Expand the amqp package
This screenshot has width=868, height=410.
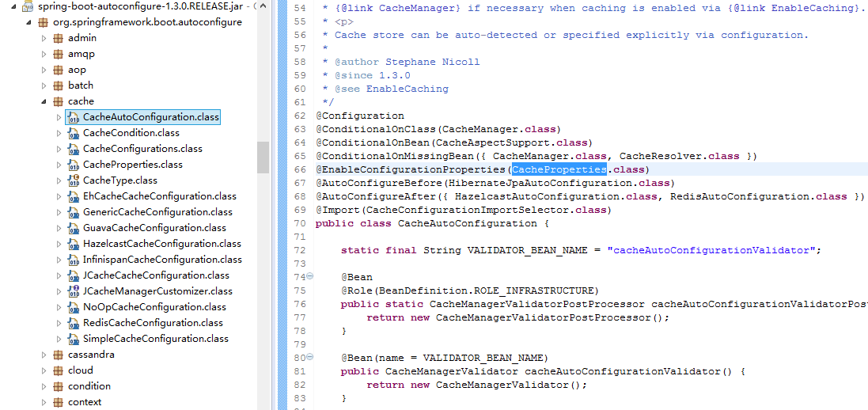point(44,55)
